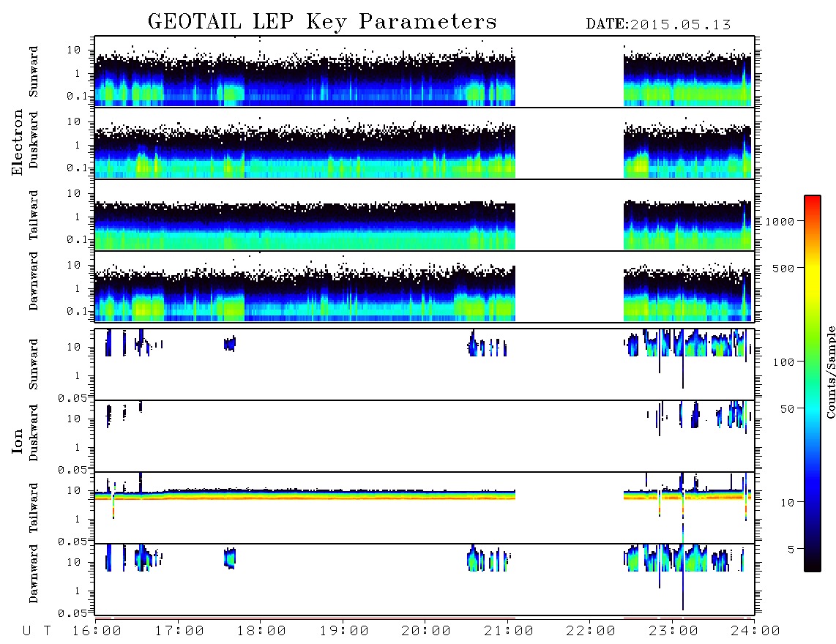This screenshot has height=644, width=836.
Task: Click the red-orange Ion Tailward flux band
Action: coord(305,496)
